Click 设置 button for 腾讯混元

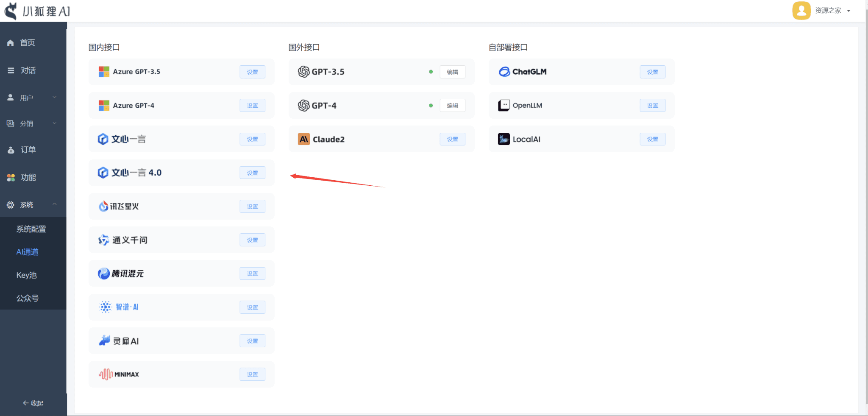pyautogui.click(x=252, y=274)
